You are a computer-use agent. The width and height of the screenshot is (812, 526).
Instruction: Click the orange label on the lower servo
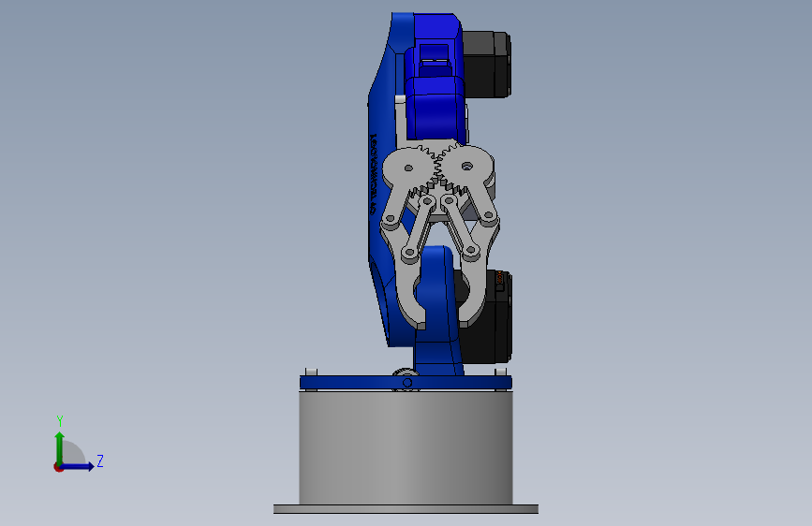[500, 277]
